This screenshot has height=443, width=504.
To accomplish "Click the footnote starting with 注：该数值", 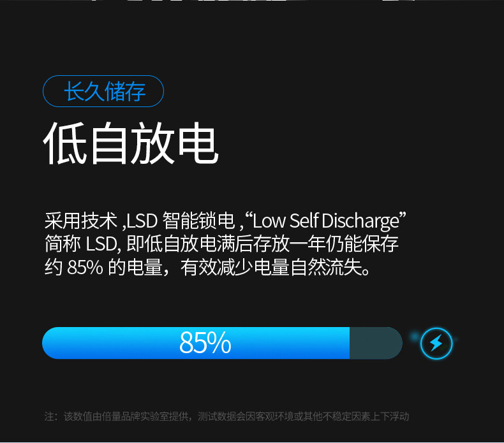I will [x=226, y=416].
